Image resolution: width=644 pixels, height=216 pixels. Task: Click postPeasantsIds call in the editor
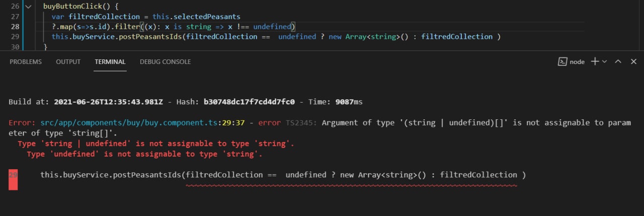(x=151, y=36)
